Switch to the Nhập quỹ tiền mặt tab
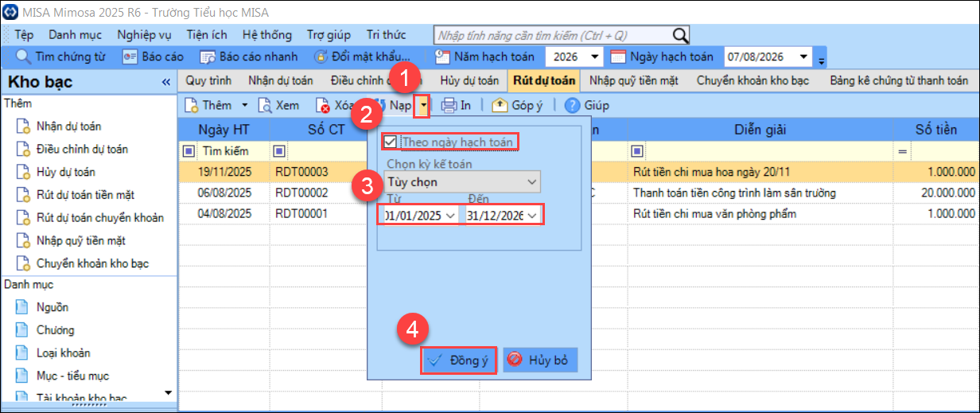This screenshot has height=413, width=980. (x=633, y=80)
